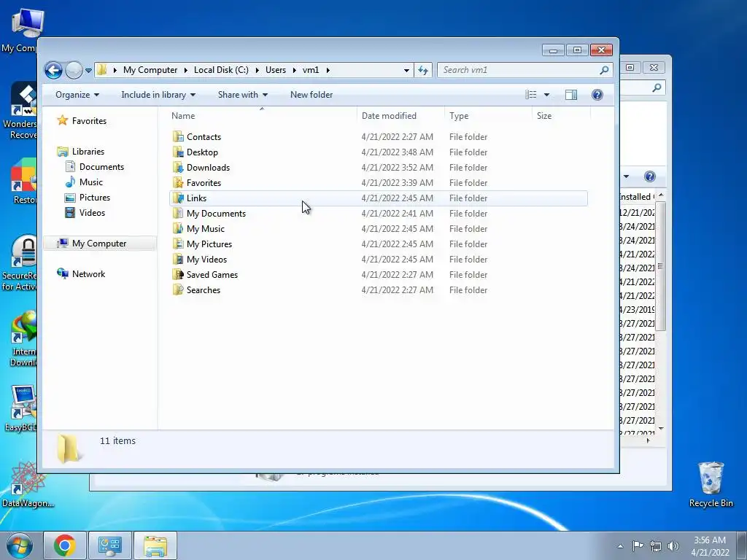Select Network in navigation pane
Viewport: 747px width, 560px height.
point(81,274)
